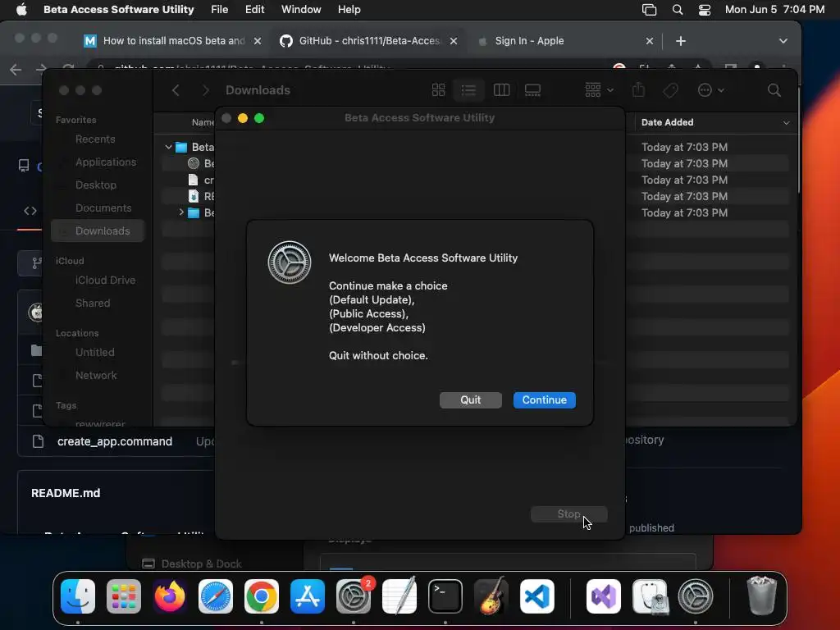Viewport: 840px width, 630px height.
Task: Select Network in Finder sidebar
Action: pyautogui.click(x=96, y=376)
